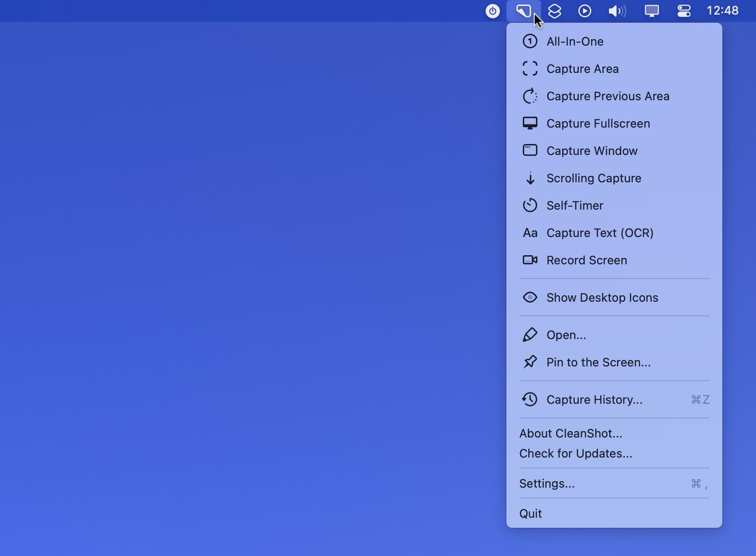The image size is (756, 556).
Task: Start Record Screen
Action: coord(587,260)
